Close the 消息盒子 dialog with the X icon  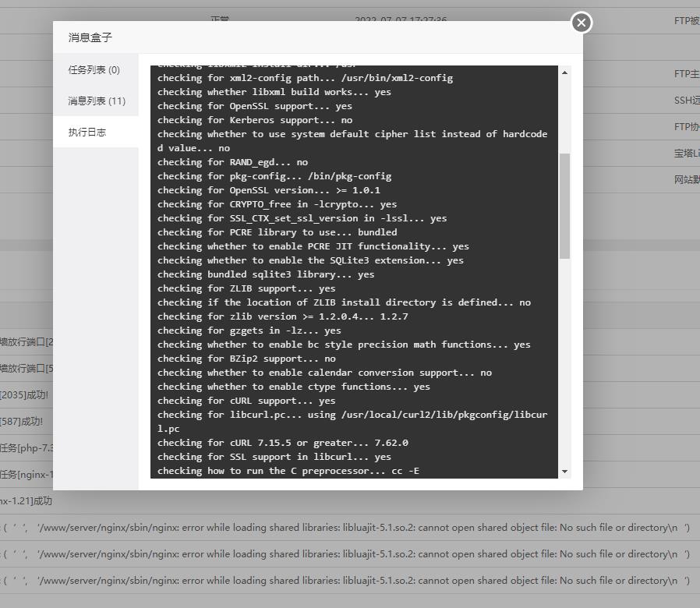click(x=582, y=23)
